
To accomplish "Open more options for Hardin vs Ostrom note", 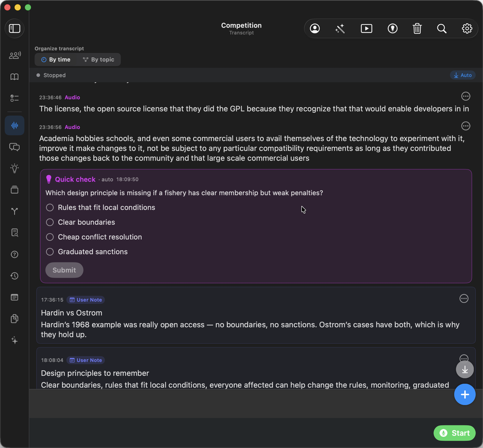I will 464,299.
